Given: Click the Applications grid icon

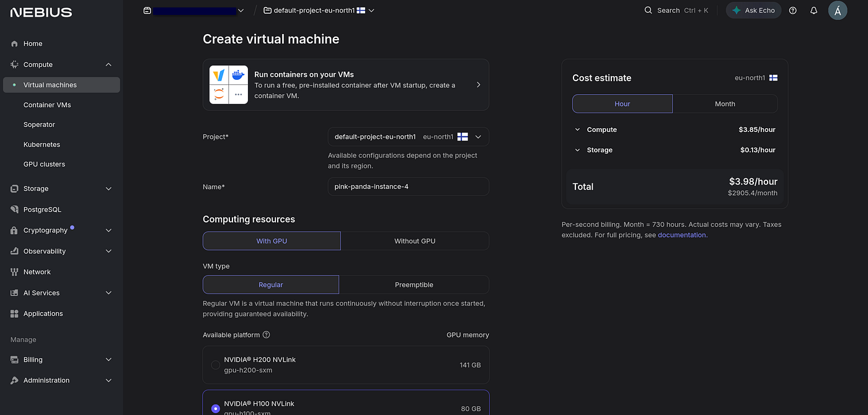Looking at the screenshot, I should point(14,314).
